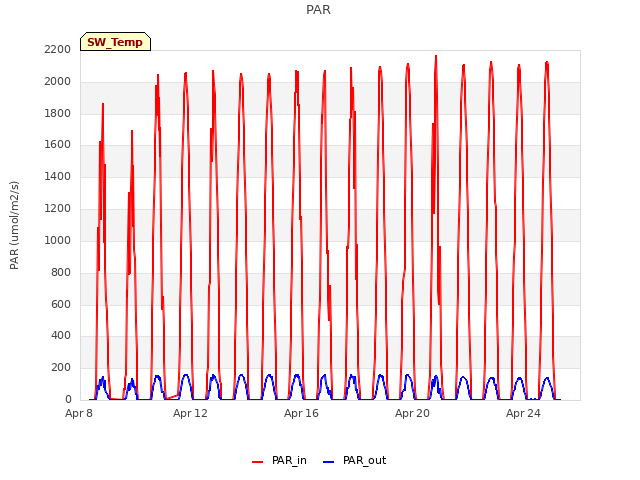This screenshot has width=640, height=480.
Task: Click the Apr 16 x-axis label
Action: pos(301,413)
